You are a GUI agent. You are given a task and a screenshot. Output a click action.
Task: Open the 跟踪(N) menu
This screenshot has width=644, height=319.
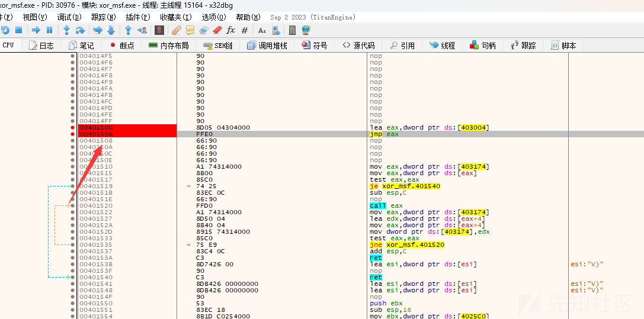click(x=104, y=17)
